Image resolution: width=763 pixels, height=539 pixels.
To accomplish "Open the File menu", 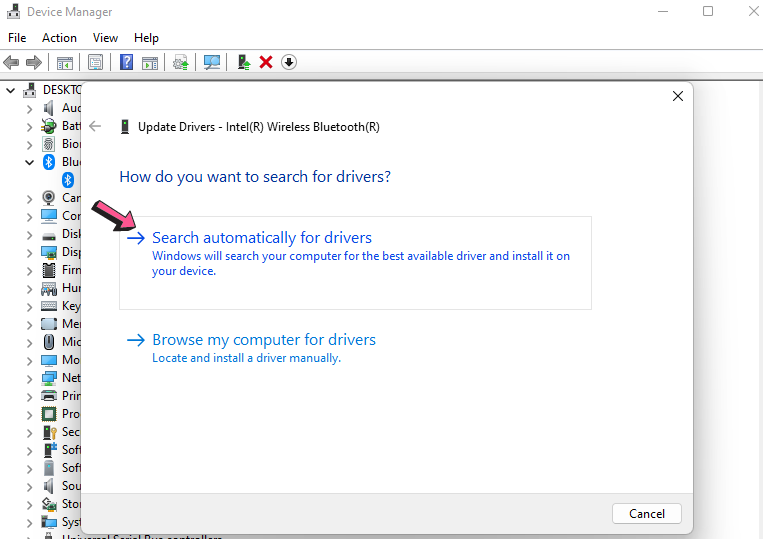I will (x=17, y=38).
